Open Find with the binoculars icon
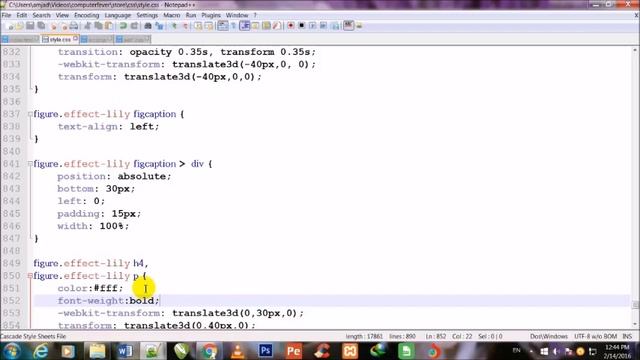The height and width of the screenshot is (360, 640). (148, 26)
